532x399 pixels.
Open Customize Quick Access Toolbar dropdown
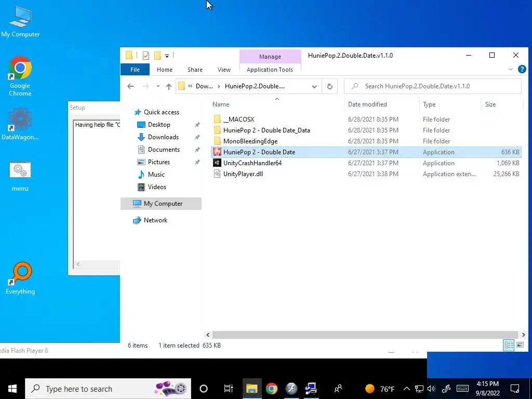(167, 56)
